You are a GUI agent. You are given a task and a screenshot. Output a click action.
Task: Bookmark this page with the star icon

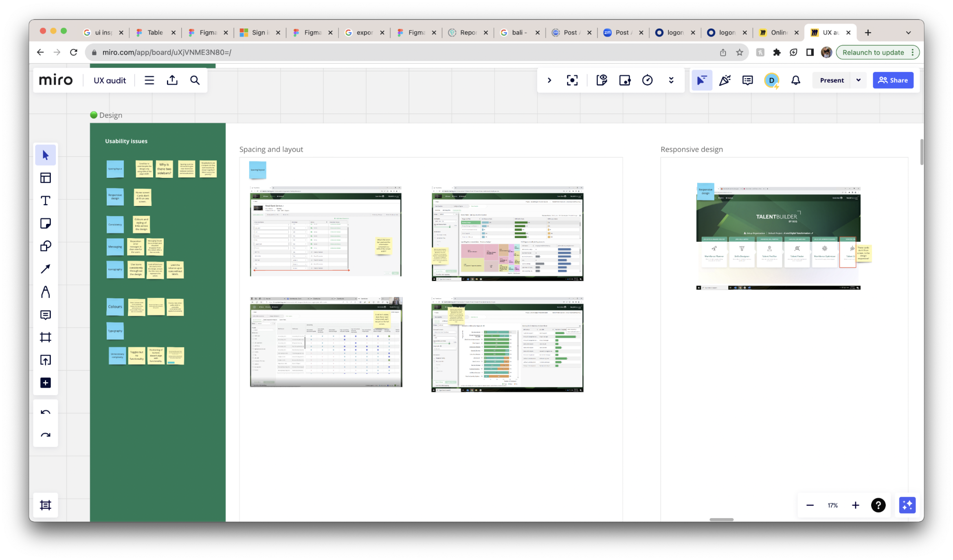pos(740,52)
